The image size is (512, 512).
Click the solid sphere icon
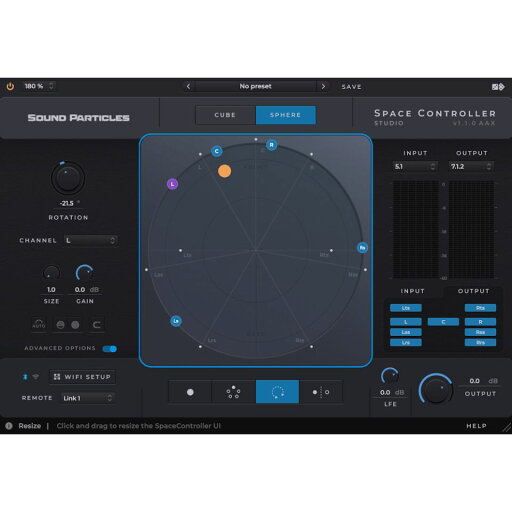(75, 325)
